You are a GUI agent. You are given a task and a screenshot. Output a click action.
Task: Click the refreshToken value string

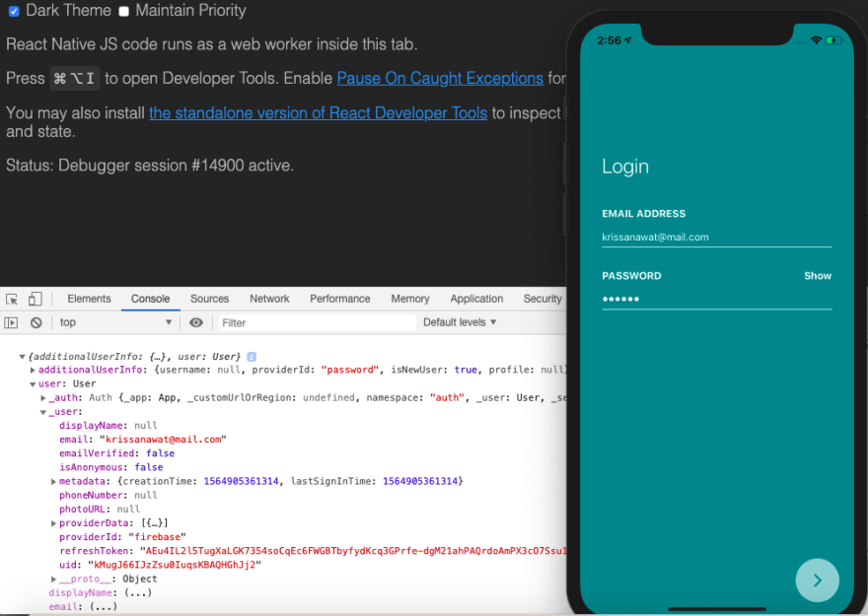coord(353,551)
